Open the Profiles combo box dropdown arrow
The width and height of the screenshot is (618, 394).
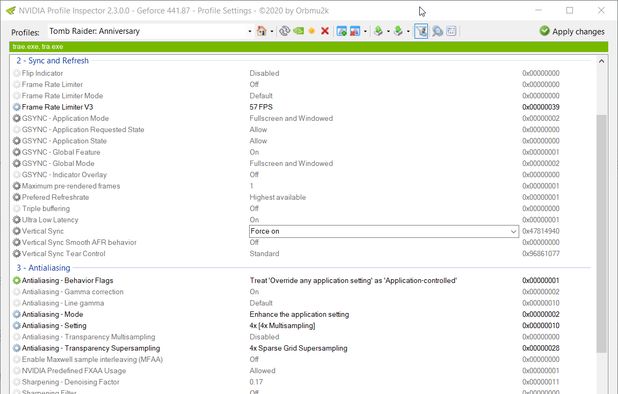point(250,31)
